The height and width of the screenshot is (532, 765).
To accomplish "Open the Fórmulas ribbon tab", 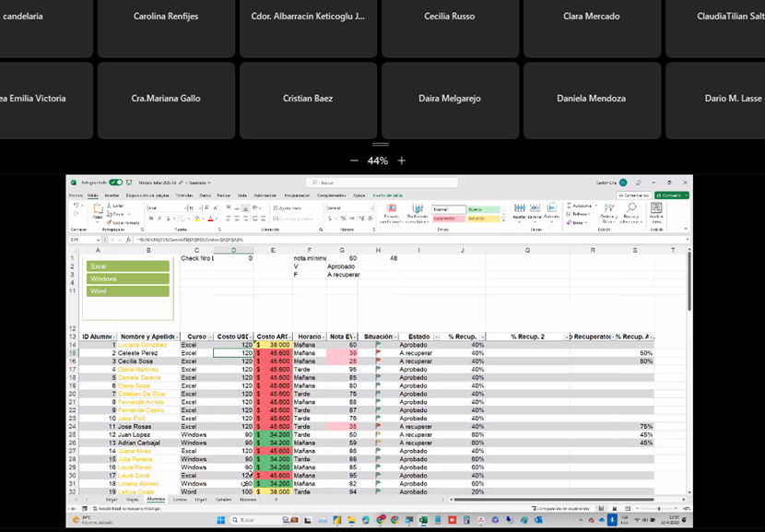I will (184, 195).
